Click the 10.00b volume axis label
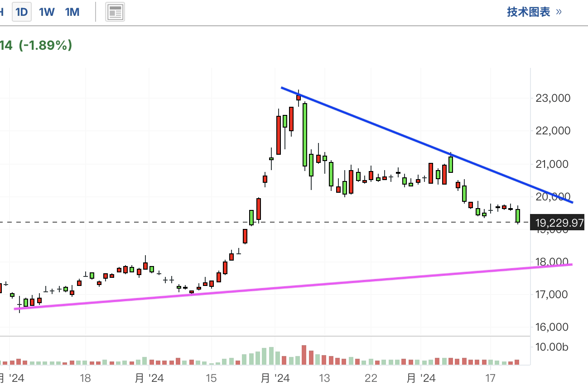This screenshot has height=390, width=588. 552,347
